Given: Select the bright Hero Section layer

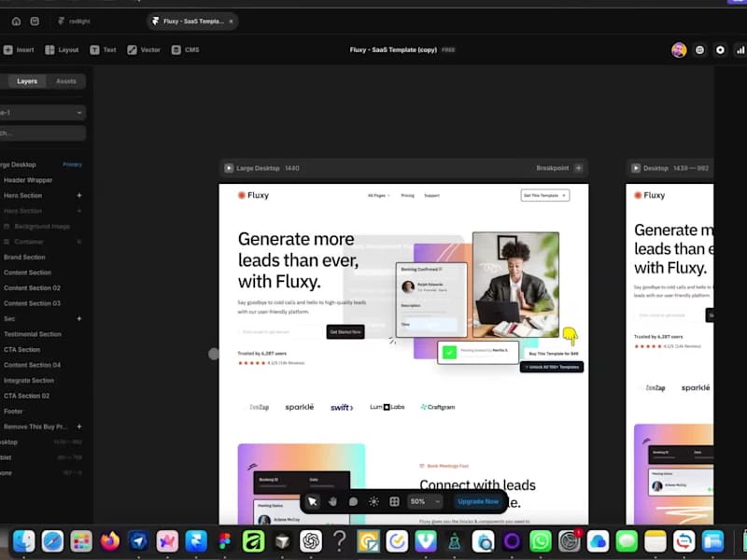Looking at the screenshot, I should pyautogui.click(x=22, y=196).
